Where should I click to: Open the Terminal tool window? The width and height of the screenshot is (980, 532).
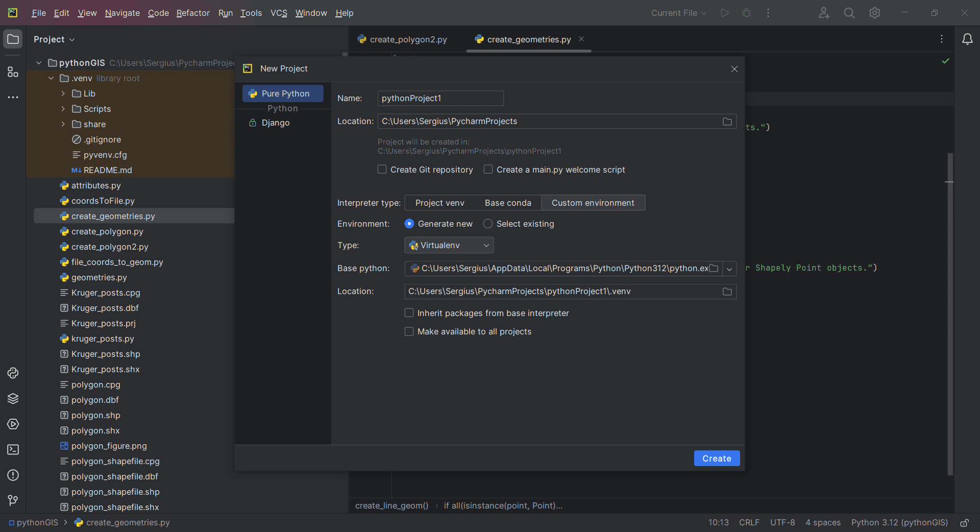pyautogui.click(x=13, y=450)
